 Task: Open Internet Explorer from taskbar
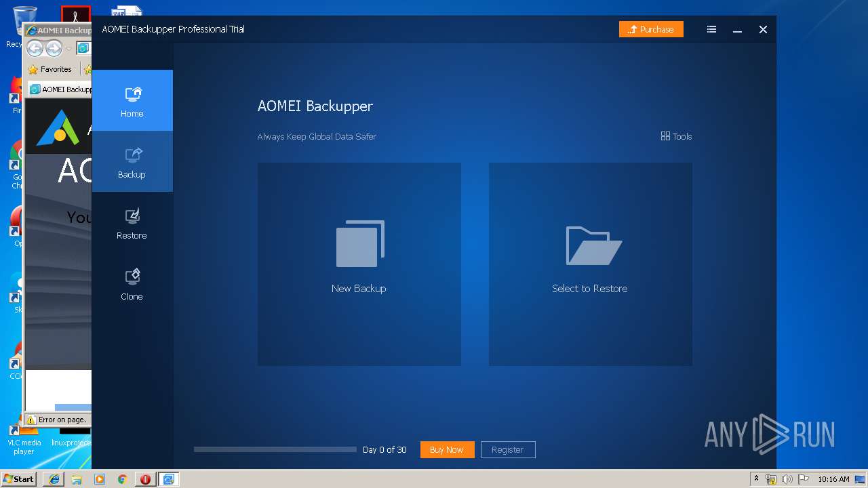point(54,479)
